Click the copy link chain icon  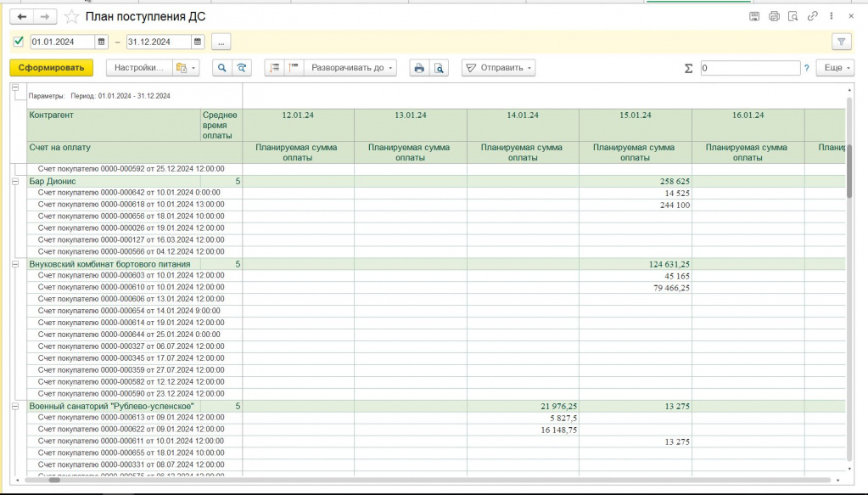pos(813,16)
